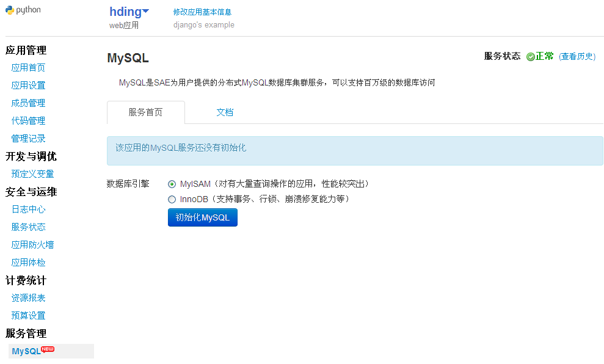Click the 初始化MySQL button

pos(203,217)
